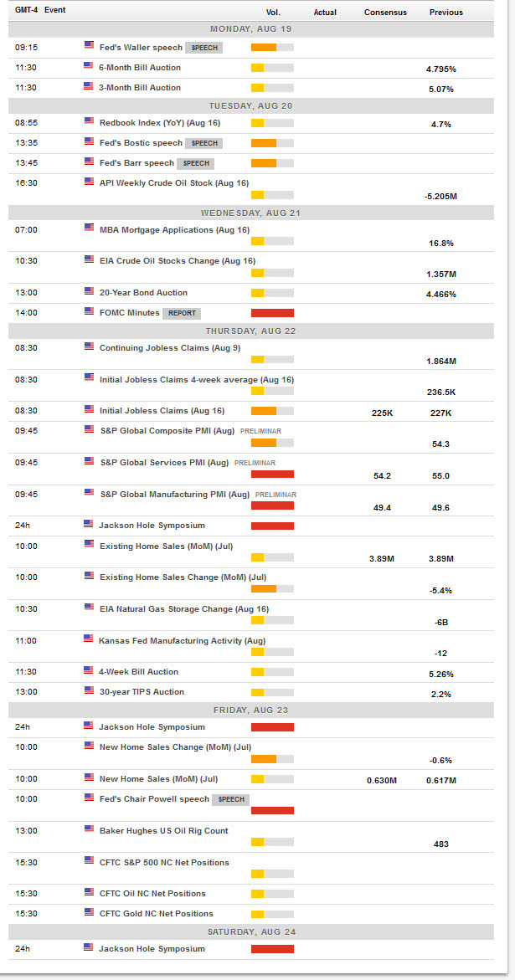Click US flag beside Saturday's Jackson Hole Symposium
515x980 pixels.
(89, 947)
